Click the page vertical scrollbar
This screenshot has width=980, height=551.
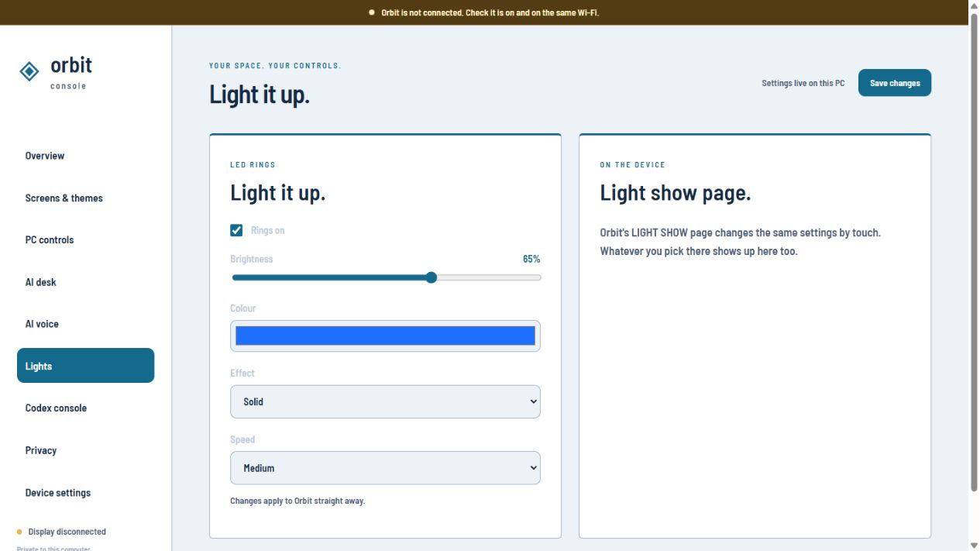point(974,252)
